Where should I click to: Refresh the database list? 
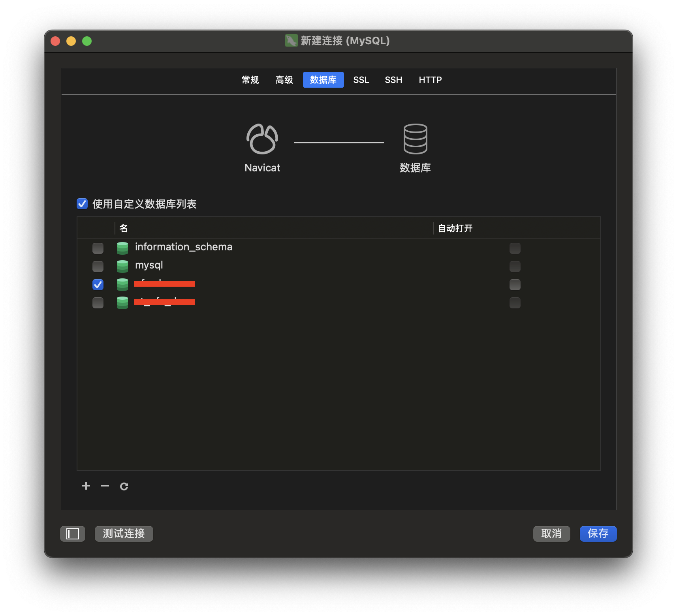(124, 486)
